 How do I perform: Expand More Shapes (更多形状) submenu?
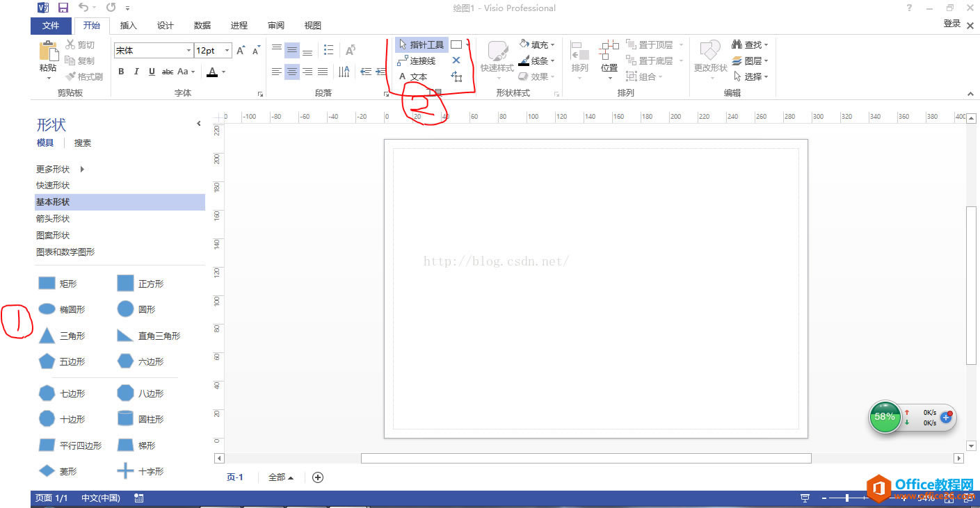coord(82,169)
